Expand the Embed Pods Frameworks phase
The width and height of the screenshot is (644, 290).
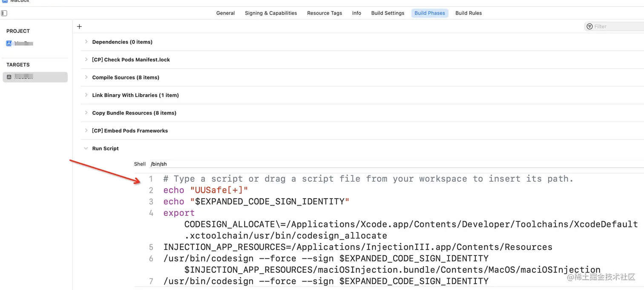click(86, 130)
